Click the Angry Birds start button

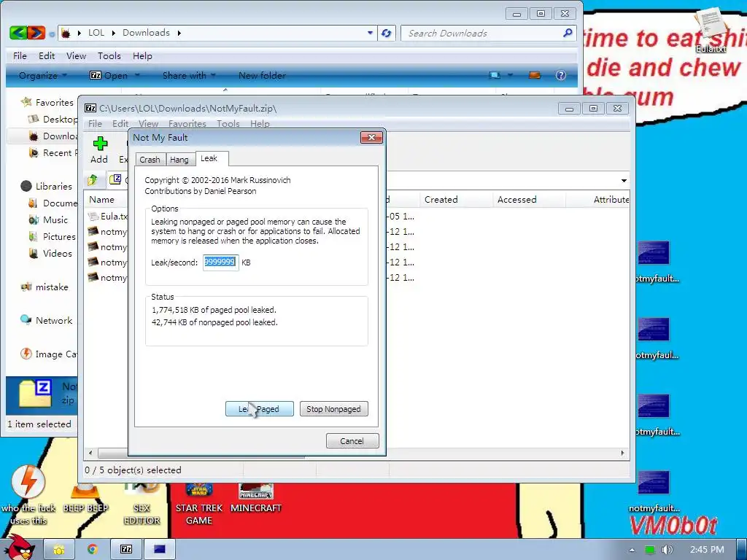coord(19,548)
